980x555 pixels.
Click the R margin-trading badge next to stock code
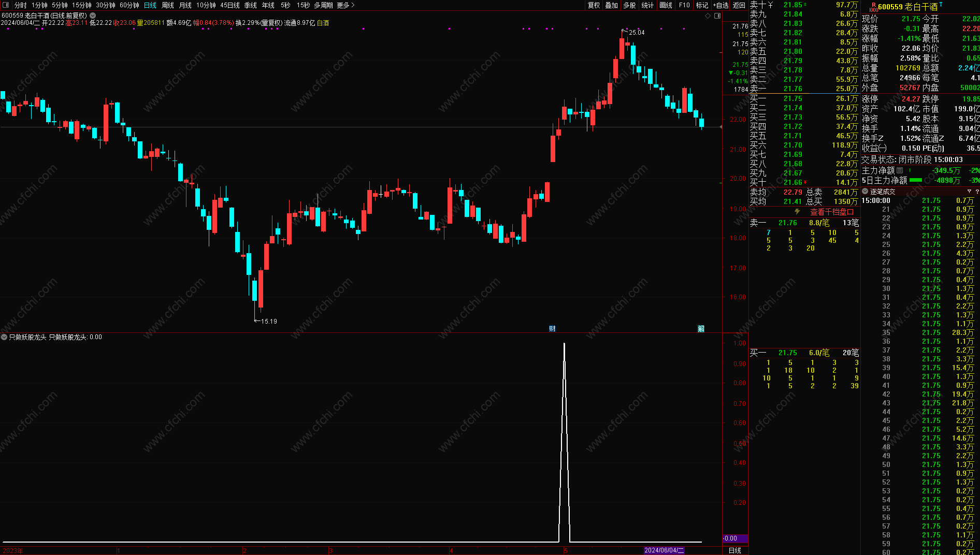[873, 7]
